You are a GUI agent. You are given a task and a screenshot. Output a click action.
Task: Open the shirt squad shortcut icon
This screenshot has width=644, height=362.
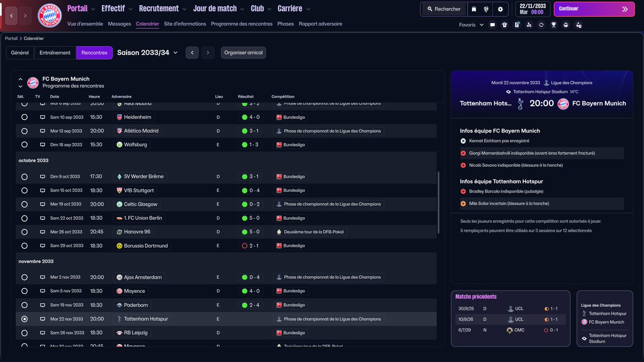(504, 25)
